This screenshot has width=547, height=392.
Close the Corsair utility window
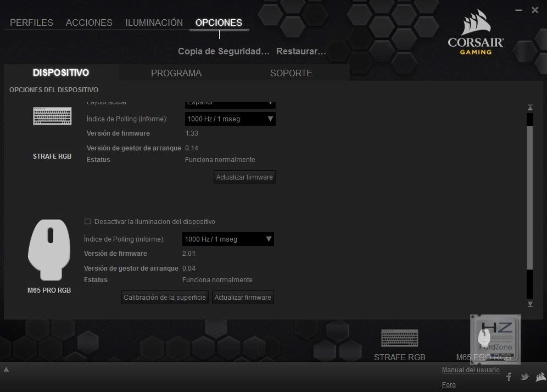[x=535, y=10]
